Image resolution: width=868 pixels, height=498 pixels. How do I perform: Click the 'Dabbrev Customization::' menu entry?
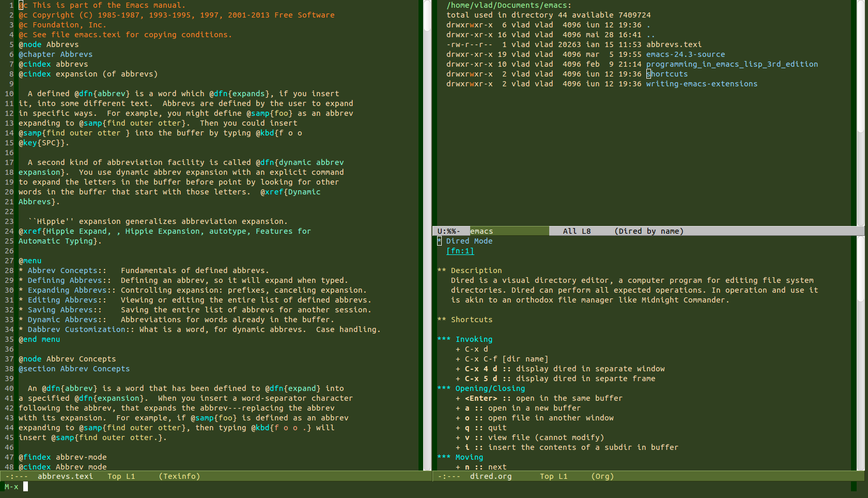point(81,329)
